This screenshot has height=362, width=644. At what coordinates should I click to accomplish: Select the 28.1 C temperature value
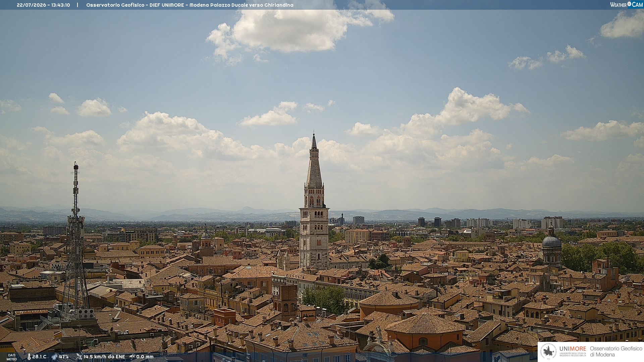pos(39,357)
